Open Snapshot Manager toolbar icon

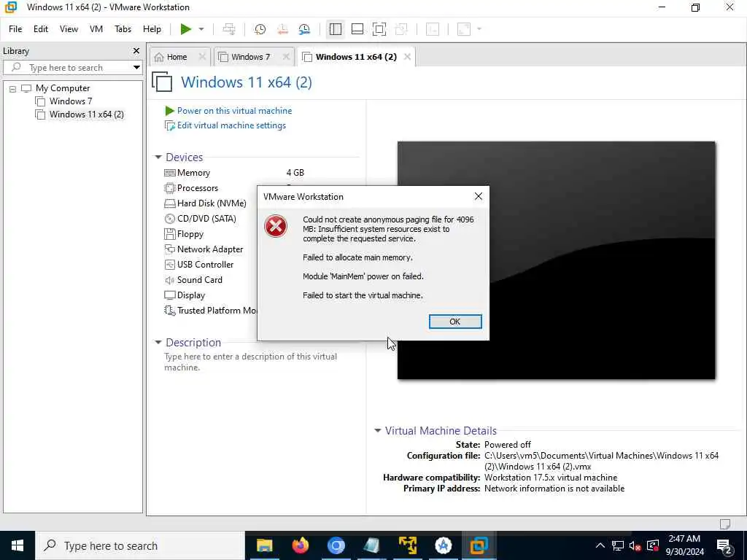pyautogui.click(x=304, y=29)
